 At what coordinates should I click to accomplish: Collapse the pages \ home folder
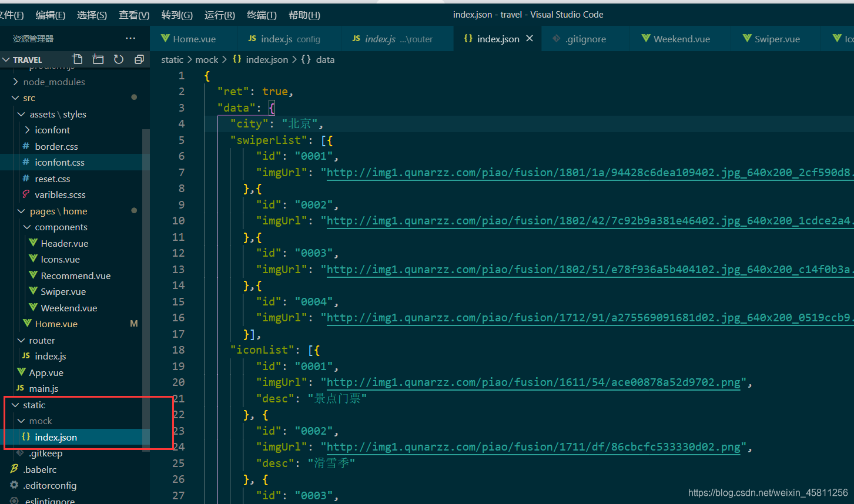pyautogui.click(x=22, y=211)
